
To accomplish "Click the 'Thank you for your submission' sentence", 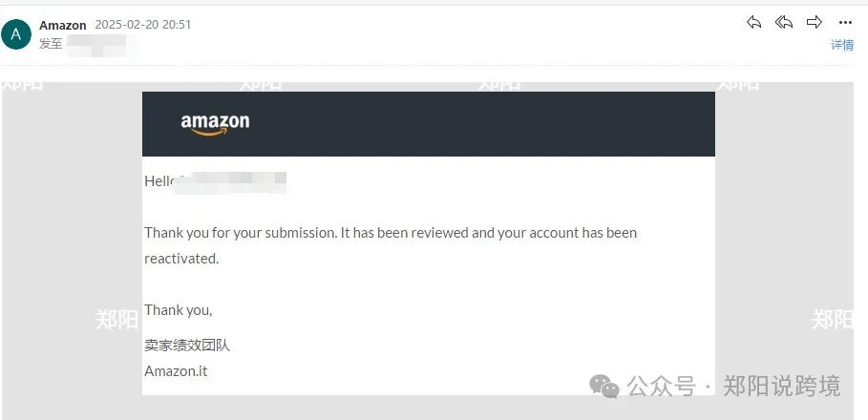I will point(391,232).
